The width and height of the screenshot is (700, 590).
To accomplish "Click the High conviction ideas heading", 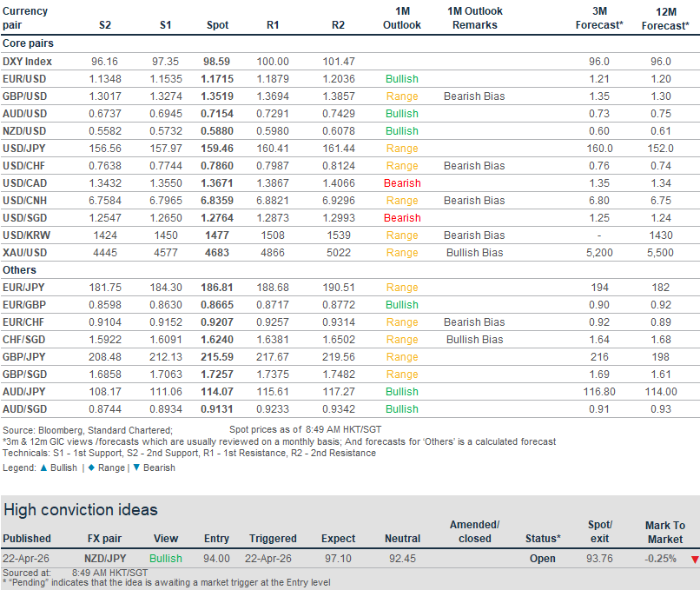I will [81, 510].
